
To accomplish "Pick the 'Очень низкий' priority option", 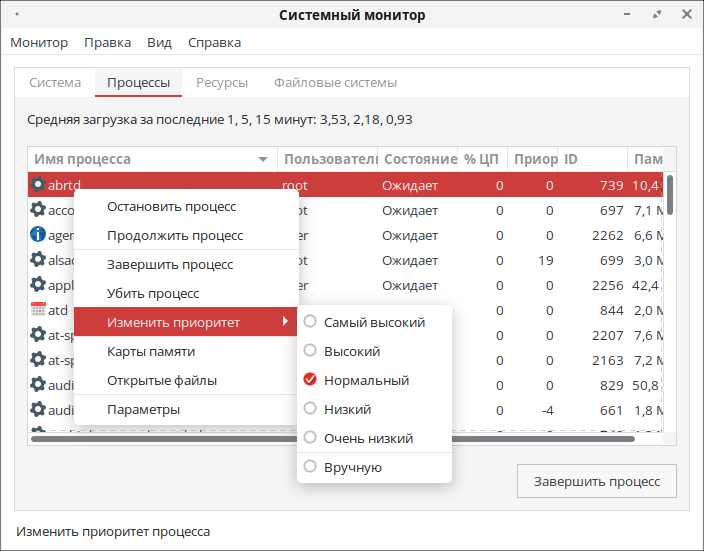I will (x=368, y=438).
